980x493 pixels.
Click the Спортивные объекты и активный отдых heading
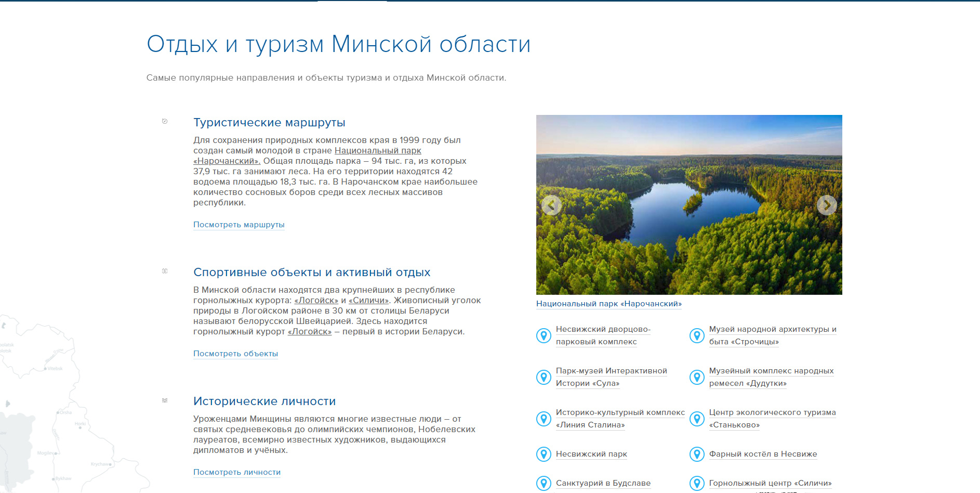pos(312,273)
